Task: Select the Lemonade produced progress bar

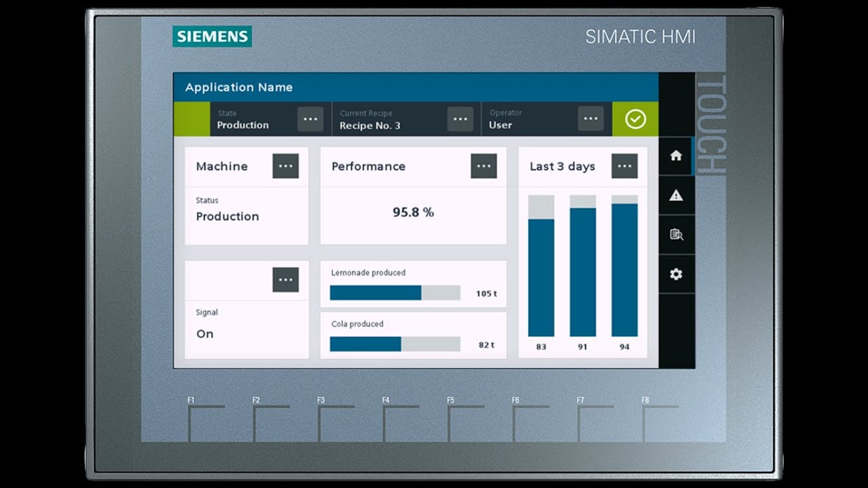Action: [x=395, y=293]
